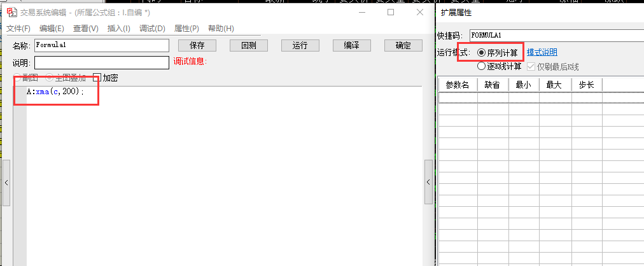This screenshot has width=644, height=266.
Task: Toggle the 仅刷最后K线 checkbox
Action: [x=531, y=66]
